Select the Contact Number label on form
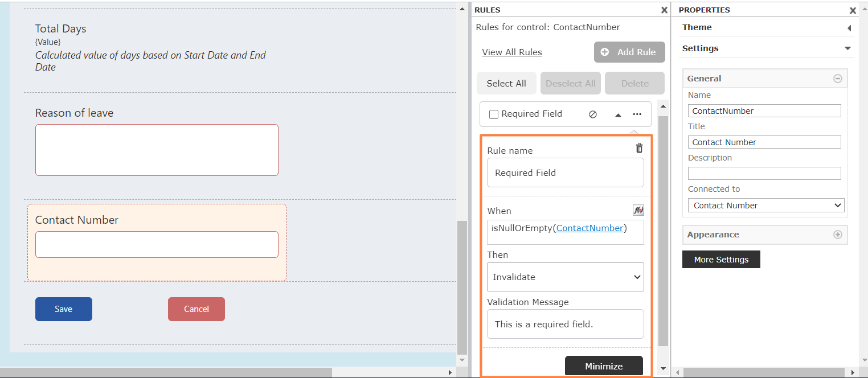868x378 pixels. (77, 220)
